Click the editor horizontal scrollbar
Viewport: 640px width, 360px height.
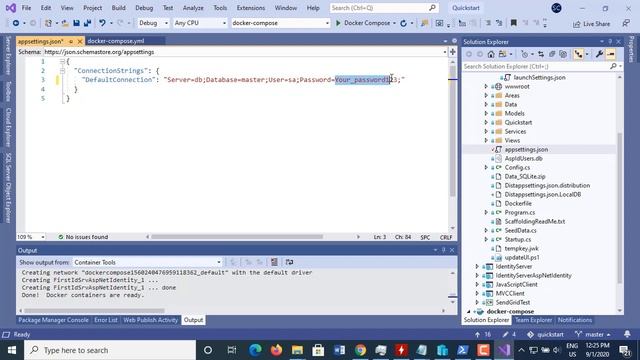237,237
